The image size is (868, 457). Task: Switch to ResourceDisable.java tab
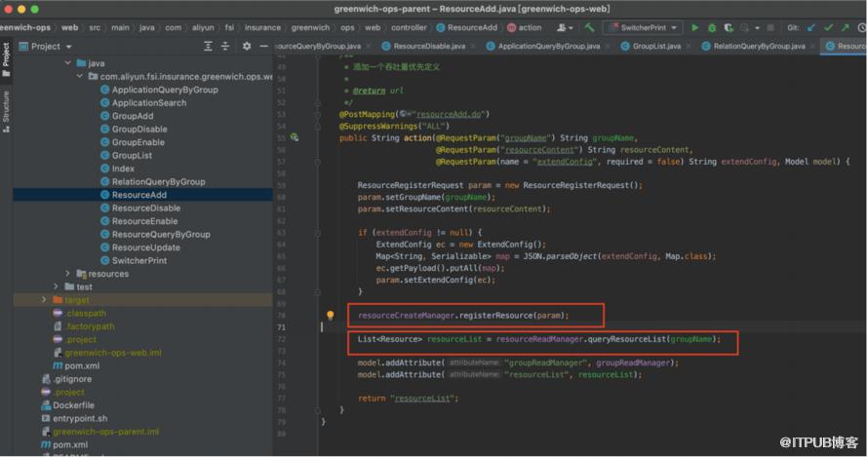tap(429, 47)
